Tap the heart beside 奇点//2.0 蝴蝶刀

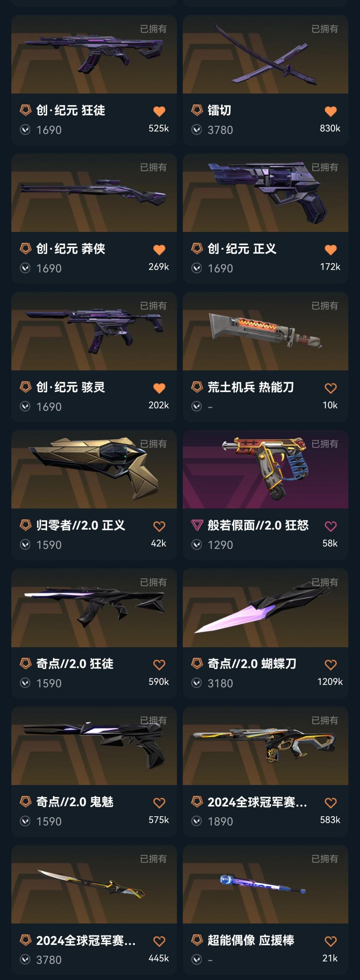[330, 665]
